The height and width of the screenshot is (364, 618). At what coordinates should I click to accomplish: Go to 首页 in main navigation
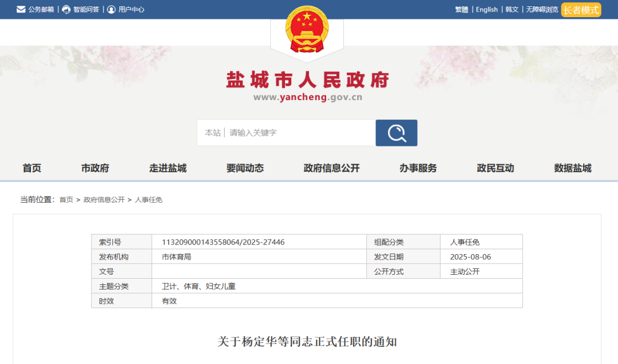[32, 168]
